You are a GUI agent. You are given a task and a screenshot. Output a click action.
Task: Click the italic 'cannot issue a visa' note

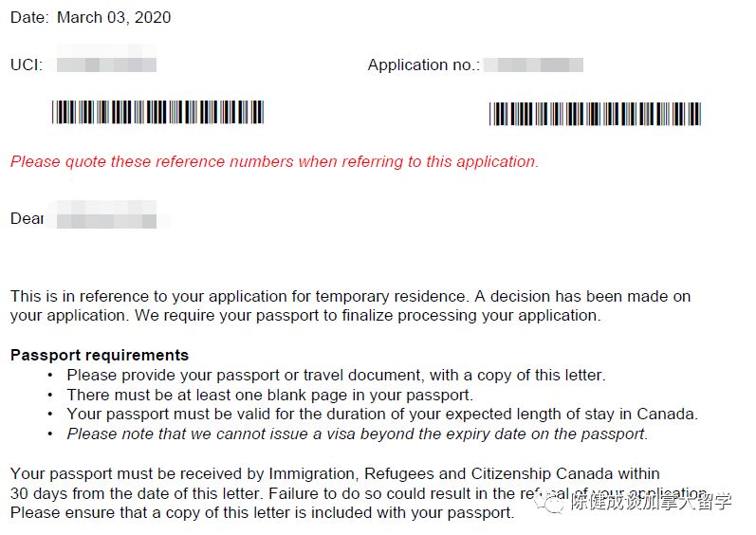click(357, 434)
